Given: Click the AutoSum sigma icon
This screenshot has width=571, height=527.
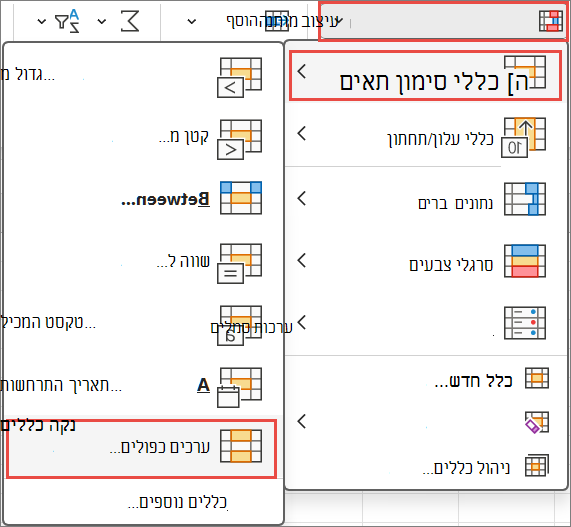Looking at the screenshot, I should (130, 21).
